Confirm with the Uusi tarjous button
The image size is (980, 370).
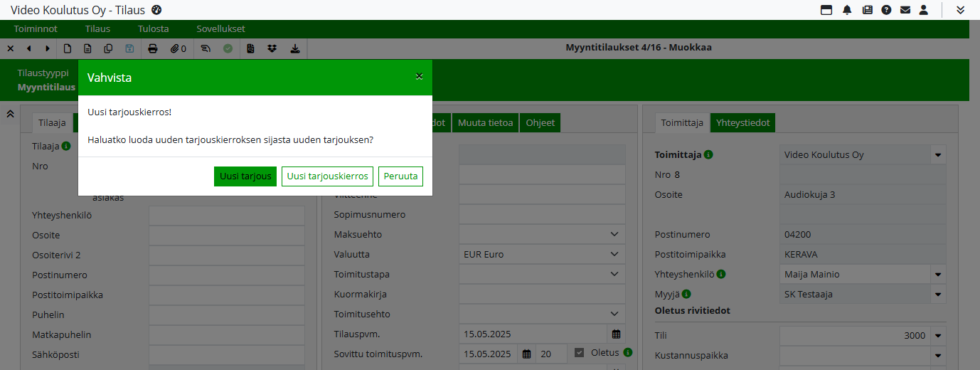[x=245, y=176]
